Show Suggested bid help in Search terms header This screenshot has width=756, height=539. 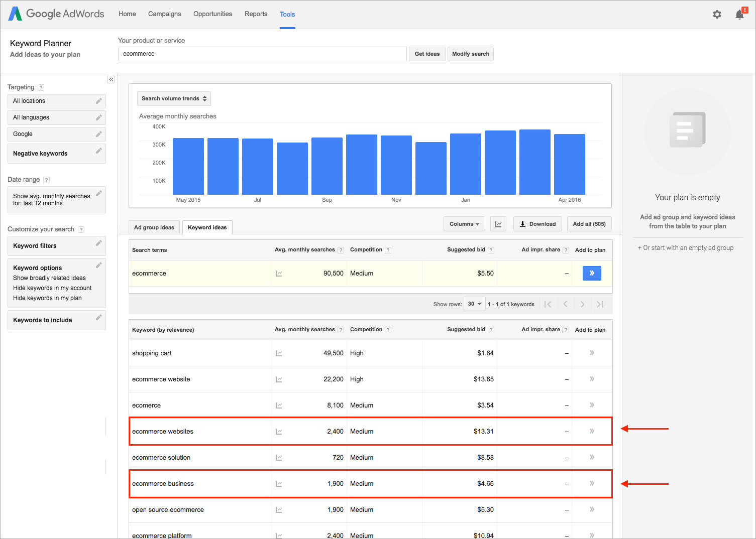tap(491, 250)
